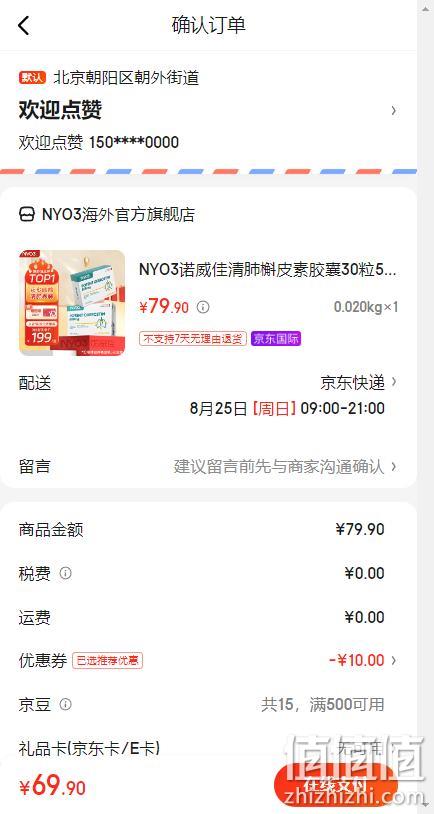Image resolution: width=434 pixels, height=814 pixels.
Task: Show 京豆 info icon
Action: click(65, 704)
